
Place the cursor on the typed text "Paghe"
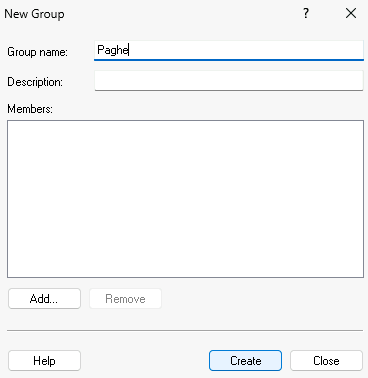pos(113,50)
